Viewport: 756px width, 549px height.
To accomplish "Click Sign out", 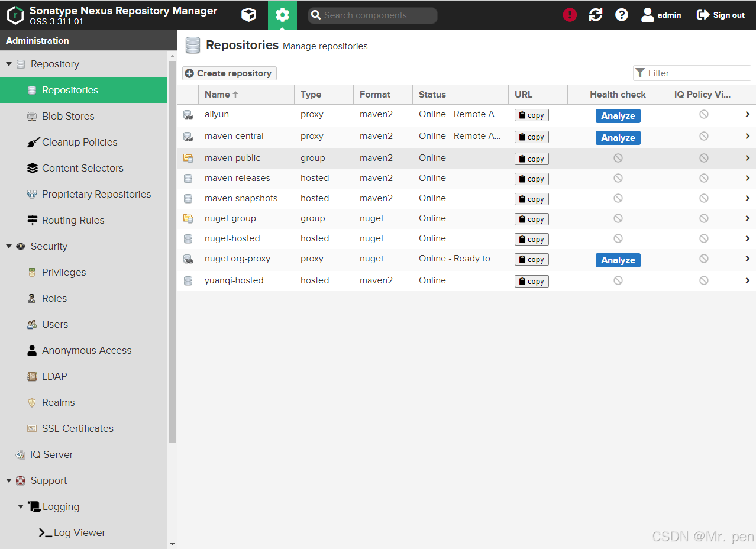I will point(721,15).
